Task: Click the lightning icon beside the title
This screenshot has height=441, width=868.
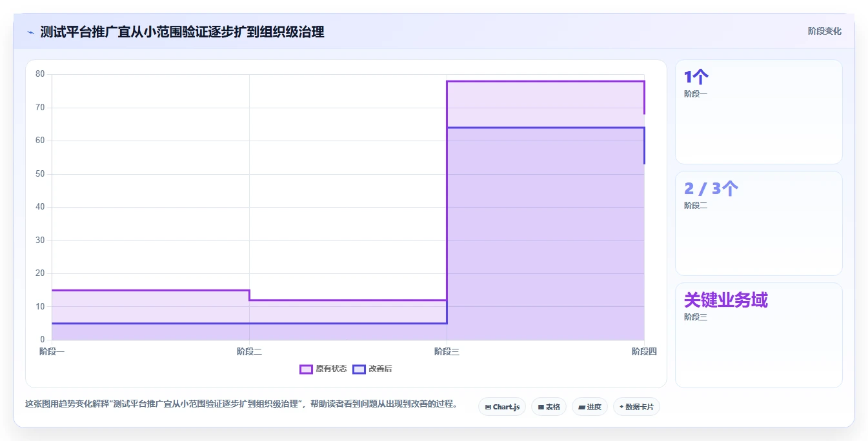Action: pyautogui.click(x=30, y=32)
